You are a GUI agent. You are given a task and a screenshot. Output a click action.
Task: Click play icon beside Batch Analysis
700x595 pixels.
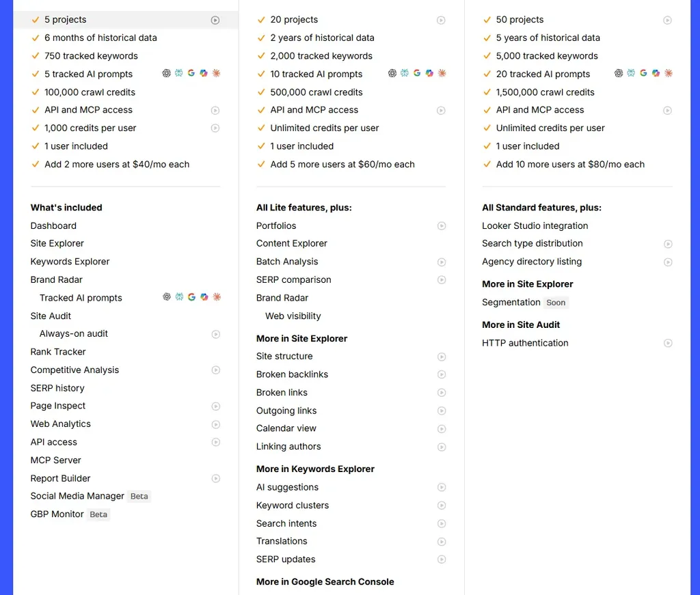point(442,262)
